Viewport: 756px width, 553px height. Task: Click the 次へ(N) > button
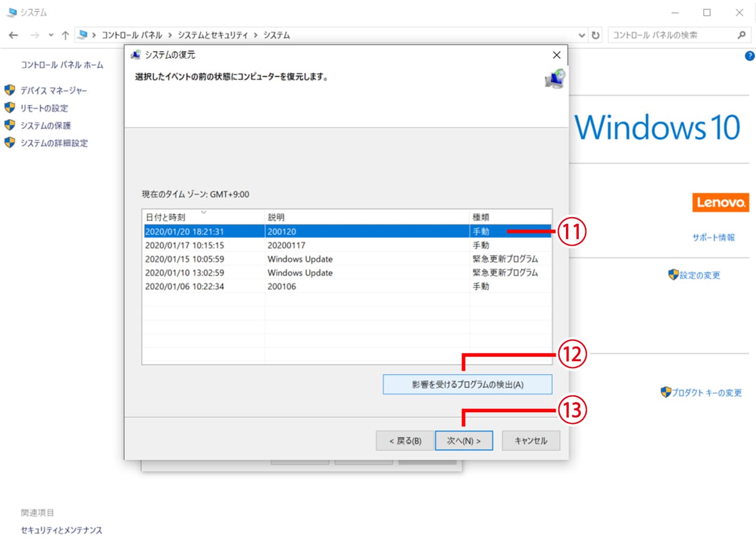464,440
